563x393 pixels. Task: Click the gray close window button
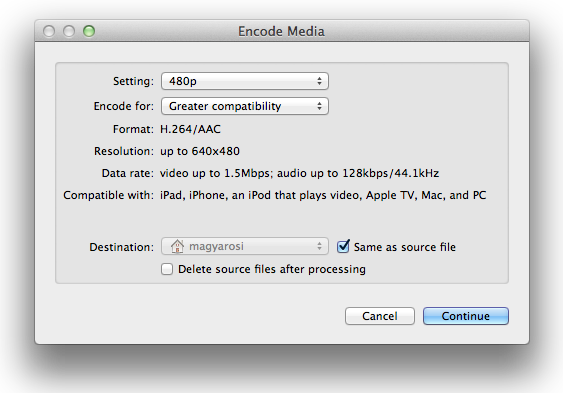[49, 31]
